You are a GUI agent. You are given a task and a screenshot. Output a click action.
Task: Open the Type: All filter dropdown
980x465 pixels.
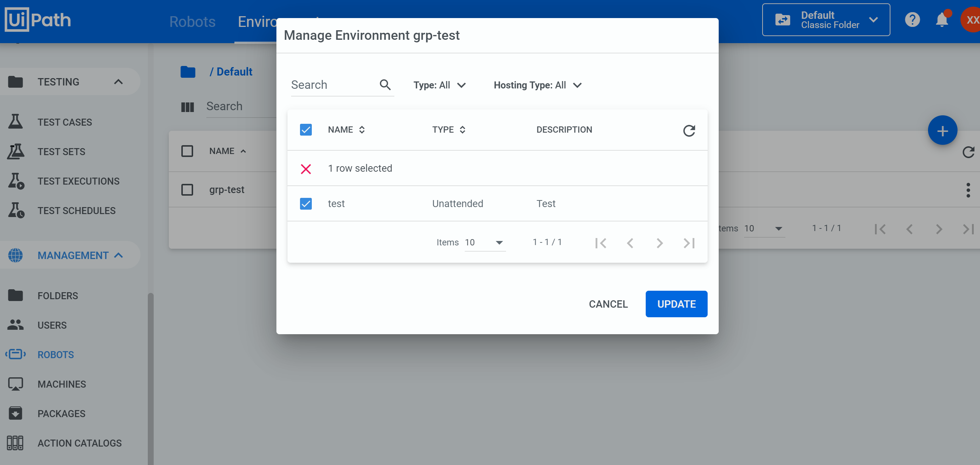[439, 85]
